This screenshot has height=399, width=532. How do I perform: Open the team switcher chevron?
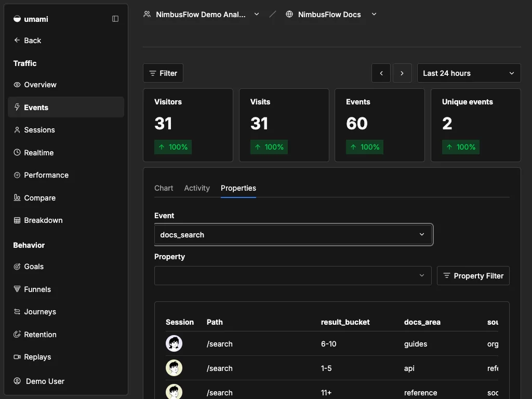pyautogui.click(x=257, y=14)
